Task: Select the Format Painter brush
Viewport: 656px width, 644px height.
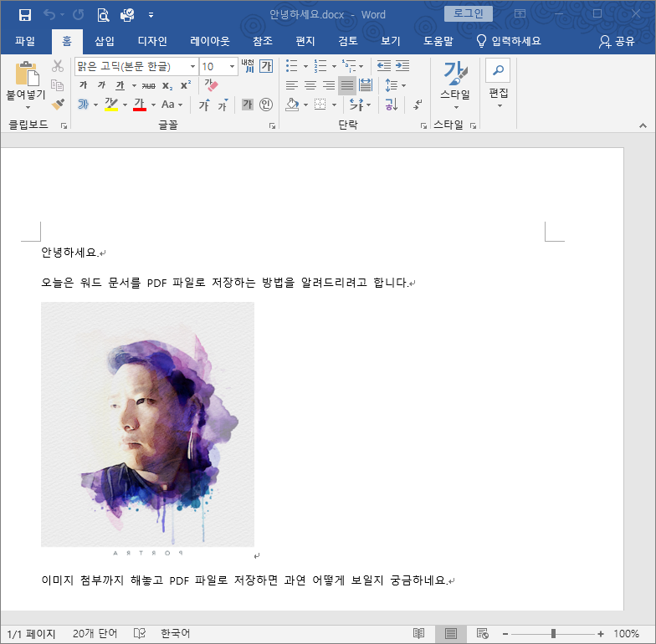Action: click(58, 104)
